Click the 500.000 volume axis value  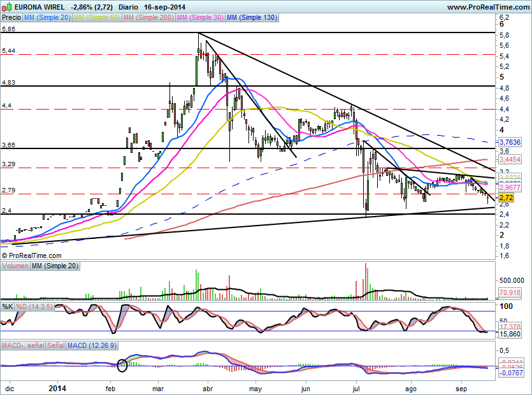point(512,280)
